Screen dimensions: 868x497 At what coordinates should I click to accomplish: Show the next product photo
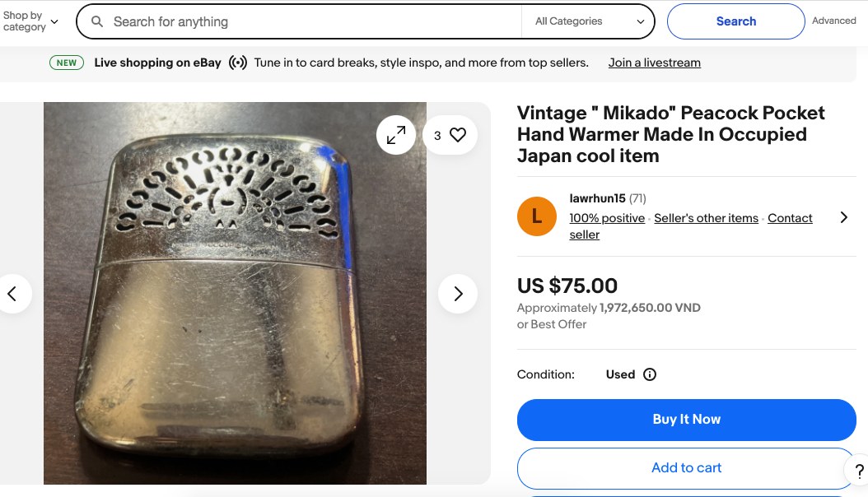click(458, 294)
